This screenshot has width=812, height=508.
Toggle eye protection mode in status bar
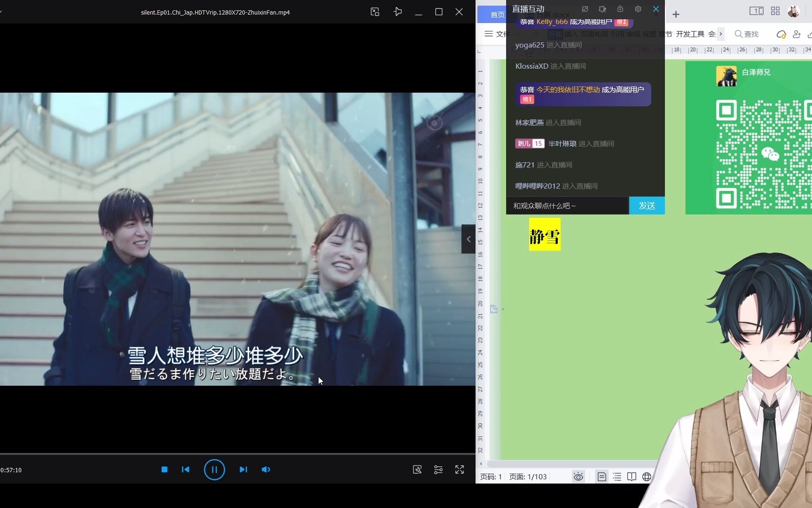click(x=578, y=477)
